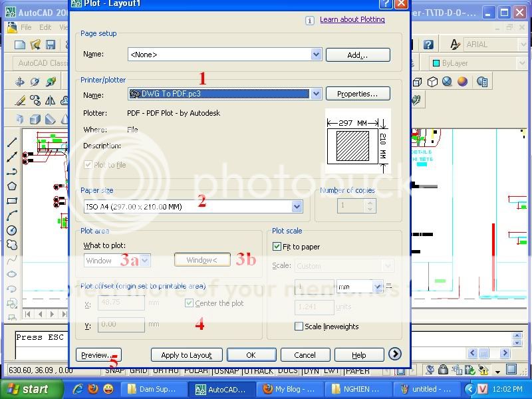This screenshot has height=399, width=532.
Task: Click the Preview... button
Action: click(x=98, y=355)
